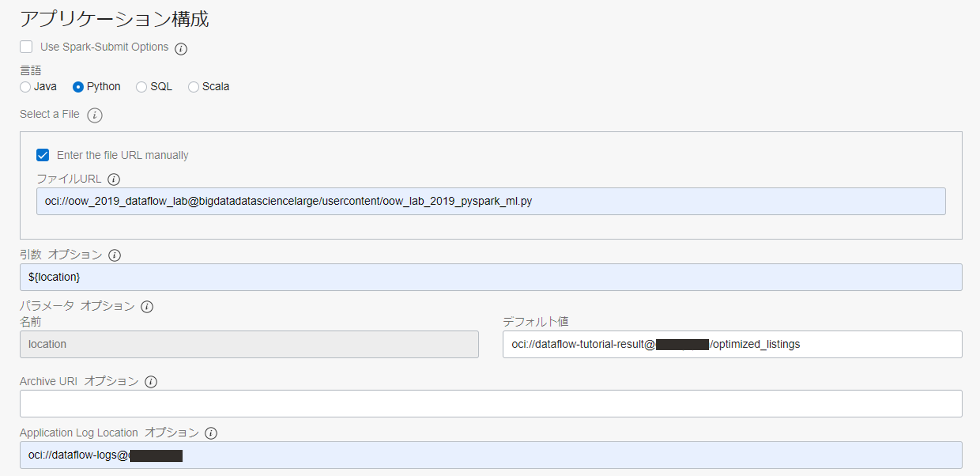Screen dimensions: 980x476
Task: Click the location parameter 名前 field
Action: [x=249, y=344]
